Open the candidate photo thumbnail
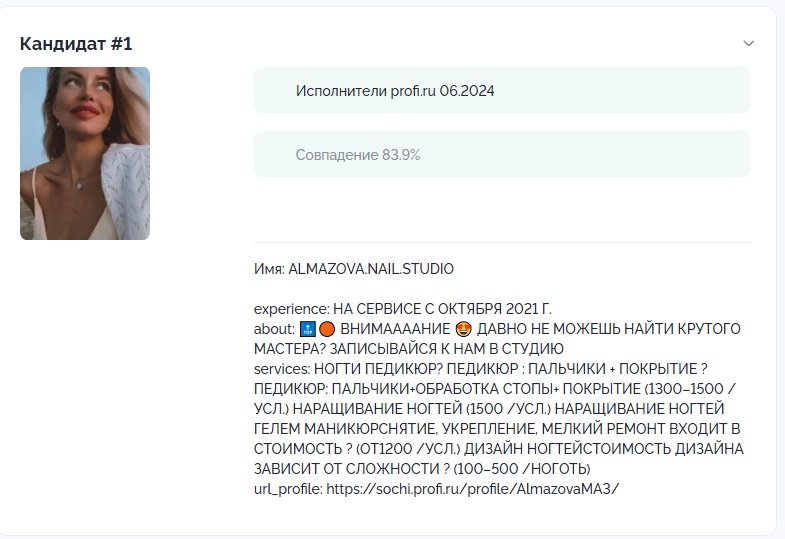 click(x=85, y=153)
